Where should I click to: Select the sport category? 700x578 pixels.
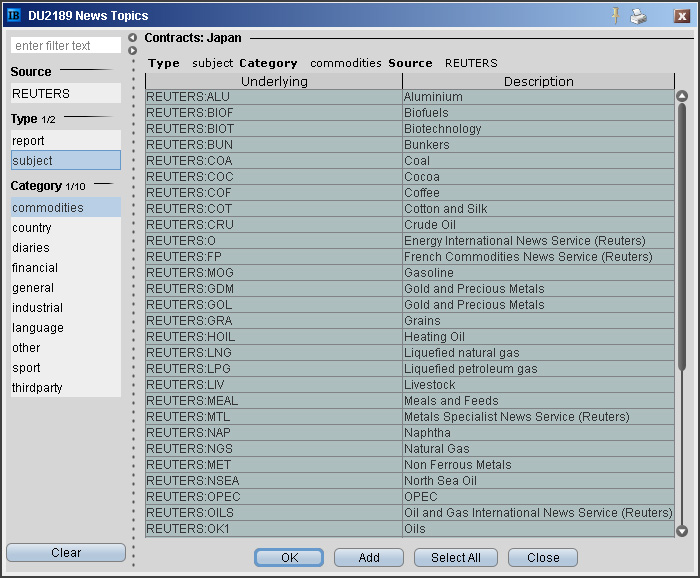tap(66, 368)
